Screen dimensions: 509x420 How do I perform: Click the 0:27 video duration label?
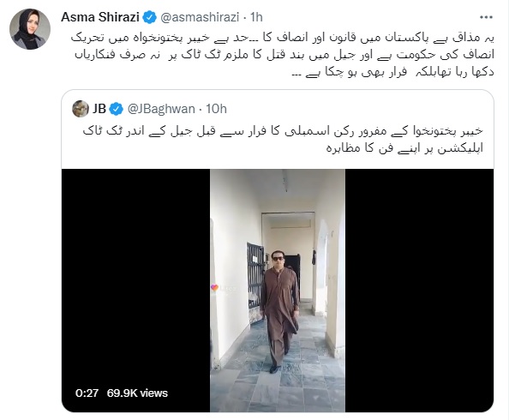[x=87, y=393]
